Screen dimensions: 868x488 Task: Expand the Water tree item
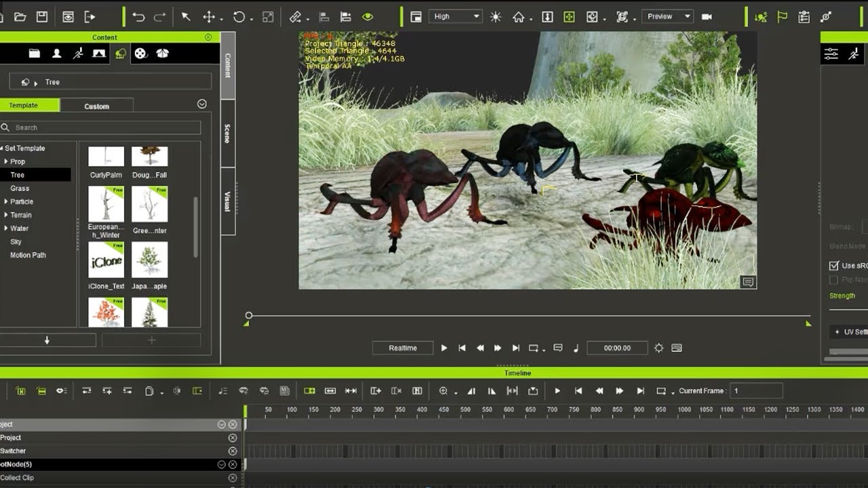click(6, 228)
